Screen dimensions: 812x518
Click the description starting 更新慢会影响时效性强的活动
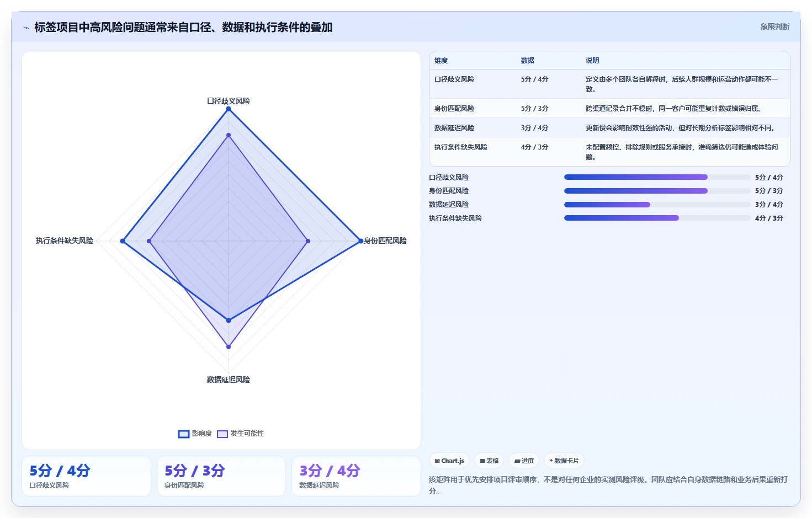tap(681, 128)
